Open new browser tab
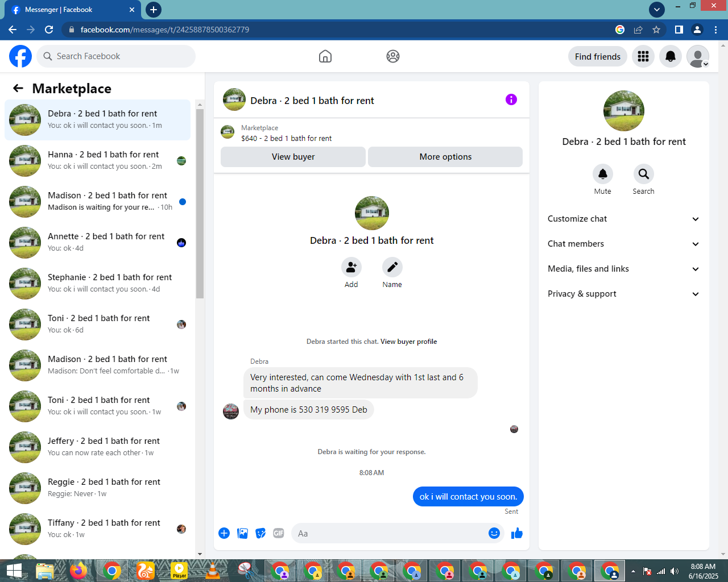The width and height of the screenshot is (728, 582). point(154,10)
